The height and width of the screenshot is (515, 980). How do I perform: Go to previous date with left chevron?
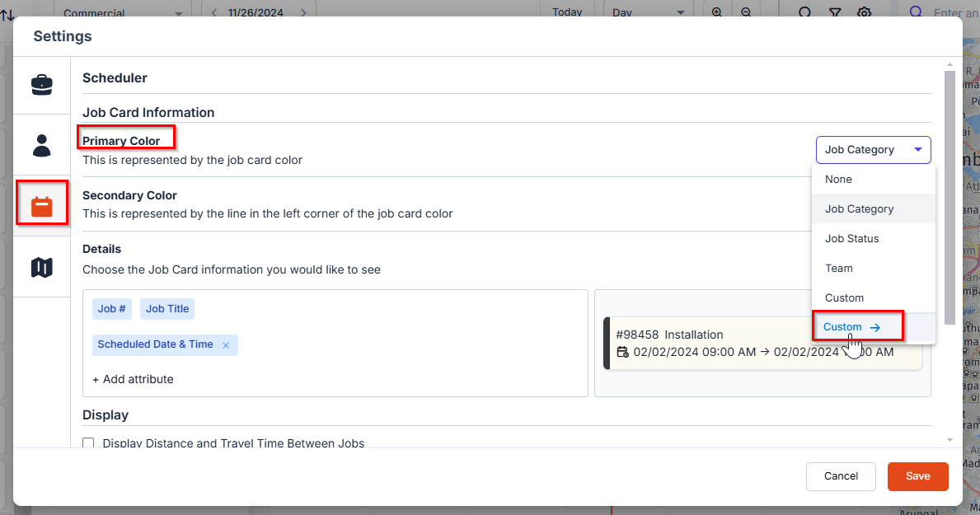[214, 12]
